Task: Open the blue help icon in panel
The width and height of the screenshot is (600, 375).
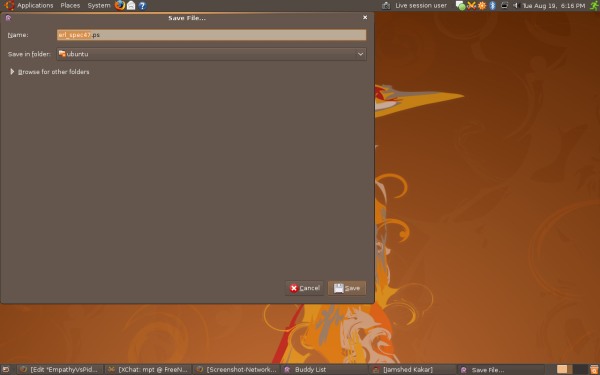Action: point(142,6)
